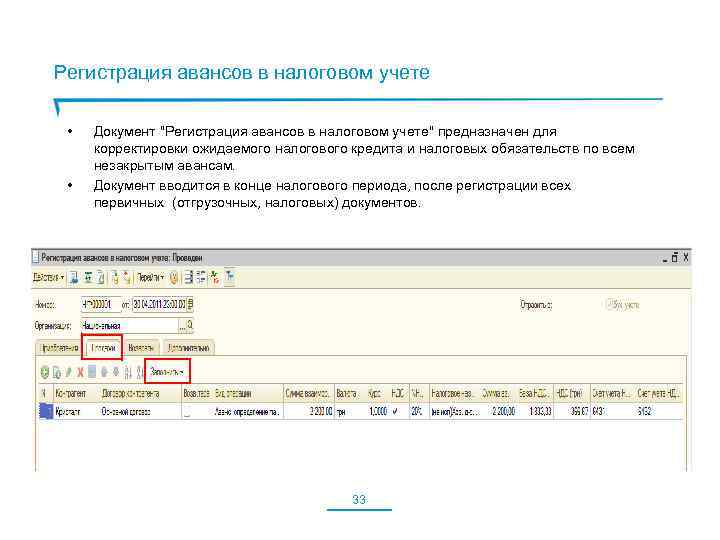Click second icon right of Действия menu
The height and width of the screenshot is (540, 720).
click(89, 277)
